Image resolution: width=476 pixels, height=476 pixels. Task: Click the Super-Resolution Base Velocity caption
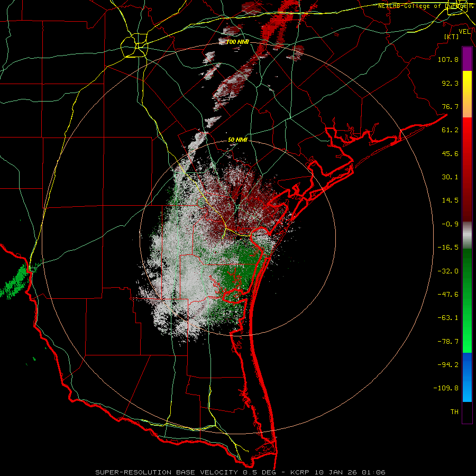240,472
